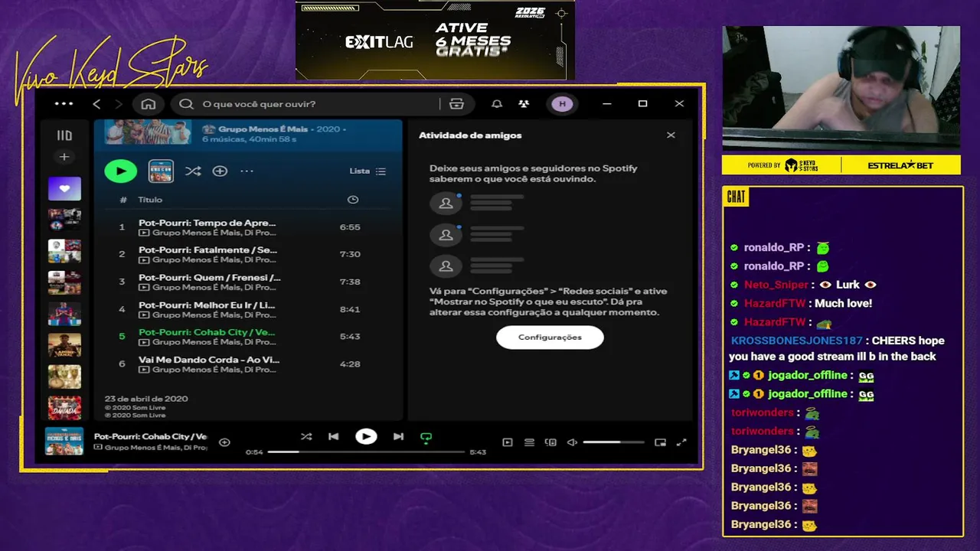Go back with the left arrow

96,104
